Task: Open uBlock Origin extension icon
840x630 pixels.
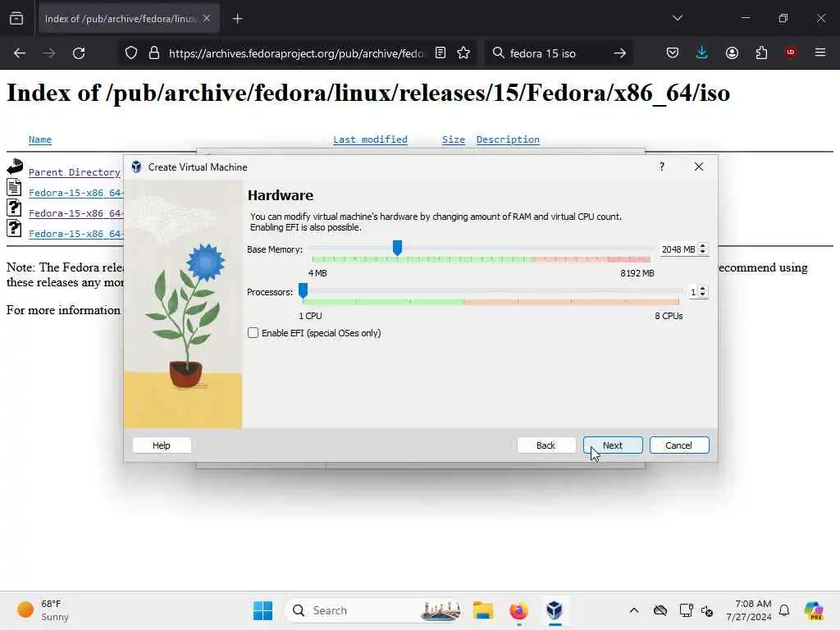Action: pos(791,52)
